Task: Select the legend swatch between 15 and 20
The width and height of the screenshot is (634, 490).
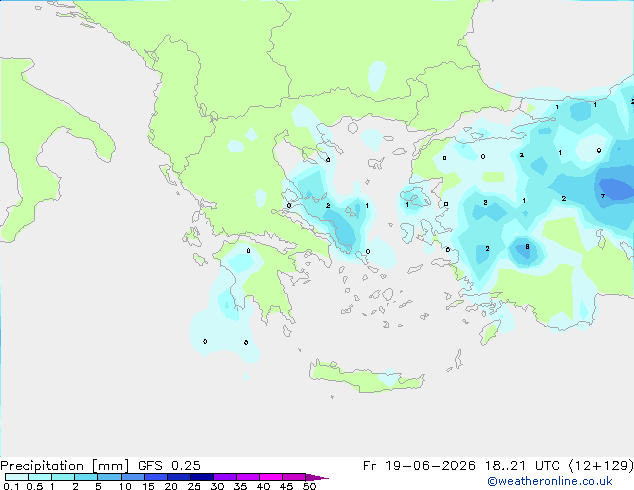Action: [156, 477]
